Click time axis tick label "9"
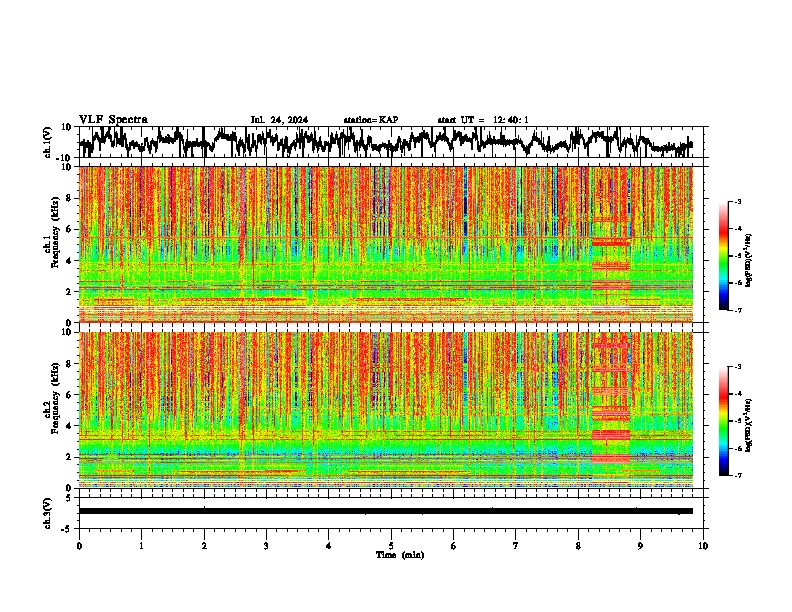 (x=641, y=546)
